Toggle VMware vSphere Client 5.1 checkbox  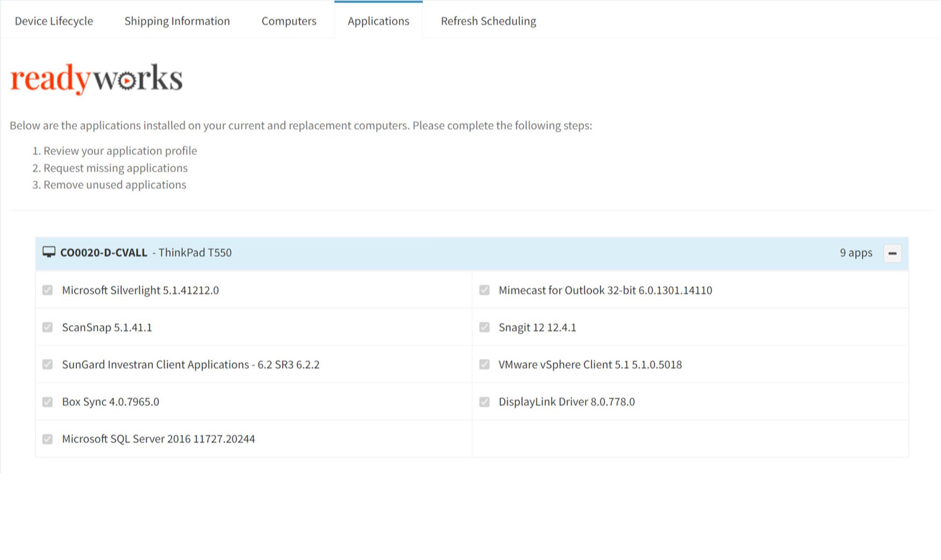click(x=484, y=364)
